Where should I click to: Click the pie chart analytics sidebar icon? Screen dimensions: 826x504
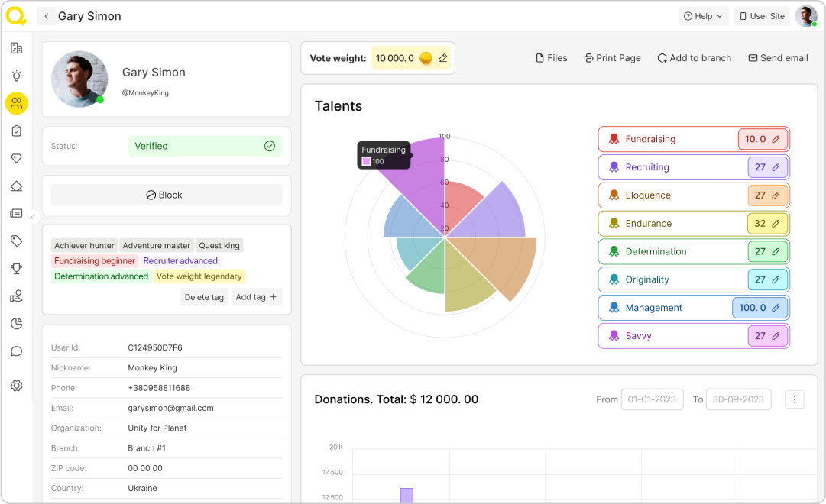[x=16, y=324]
